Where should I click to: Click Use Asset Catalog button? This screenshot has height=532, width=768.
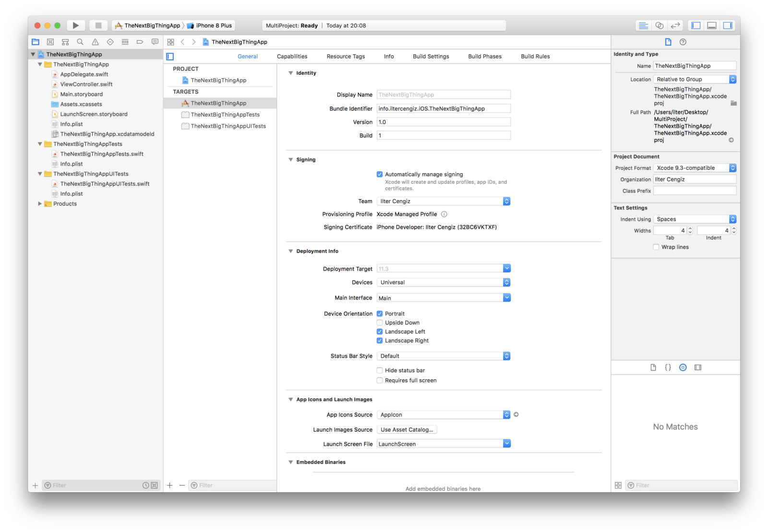pyautogui.click(x=407, y=430)
